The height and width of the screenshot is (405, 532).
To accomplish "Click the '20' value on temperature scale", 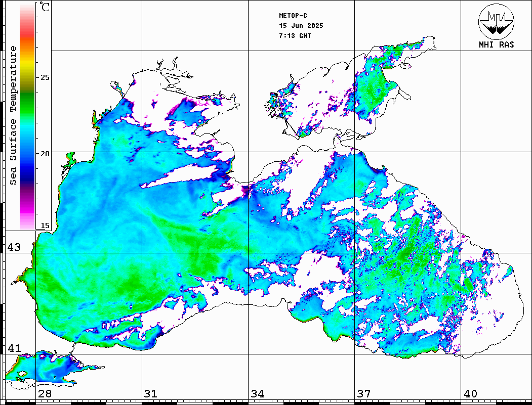I will (x=45, y=154).
